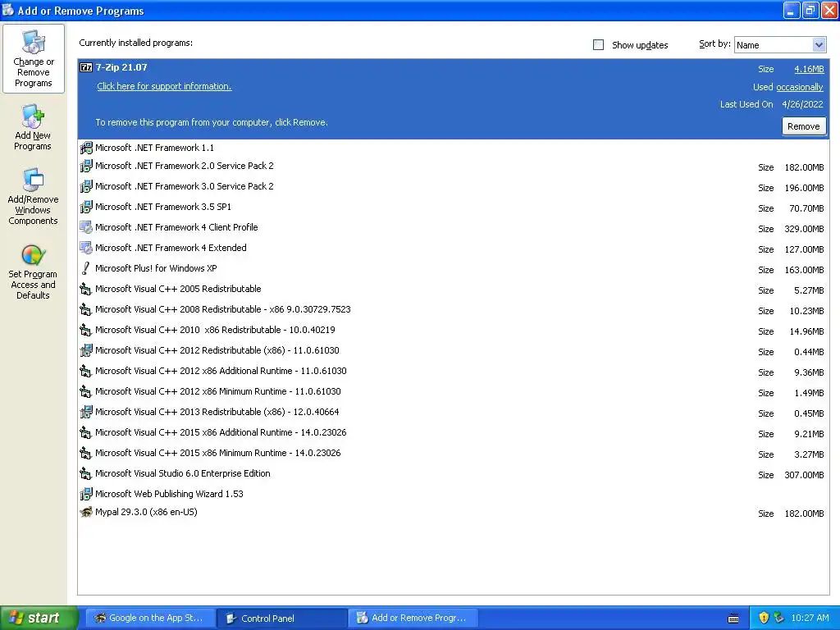Click the Visual C++ 2012 Redistributable (x86) icon
This screenshot has width=840, height=630.
pos(85,350)
